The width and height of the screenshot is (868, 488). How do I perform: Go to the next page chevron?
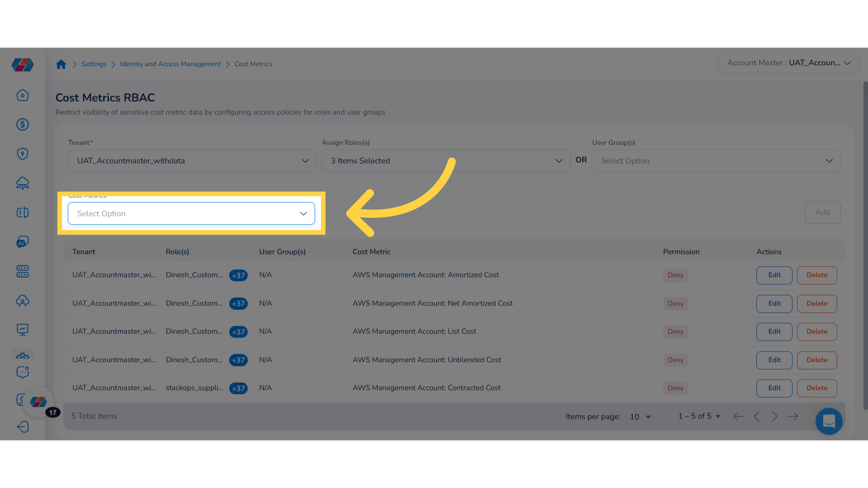[x=774, y=417]
